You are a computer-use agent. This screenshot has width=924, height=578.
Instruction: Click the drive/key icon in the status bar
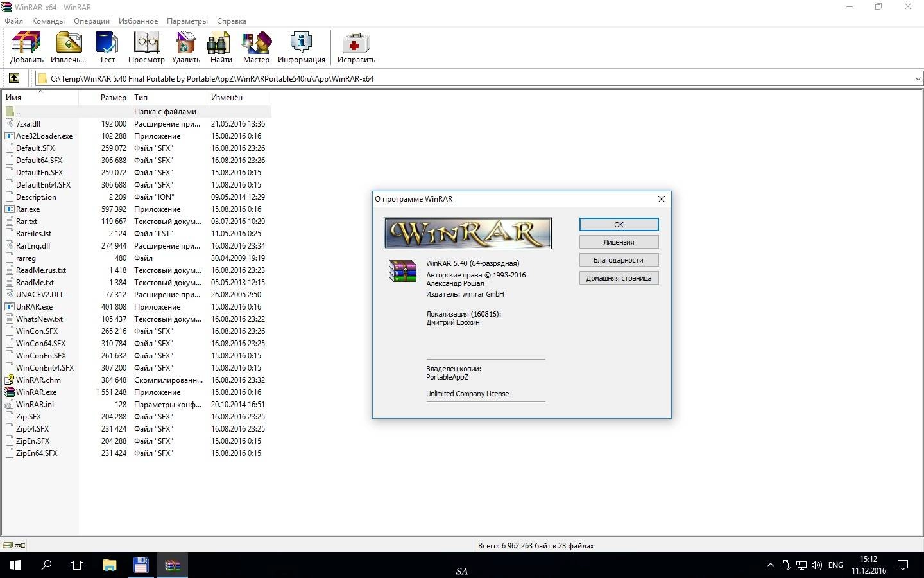point(13,545)
